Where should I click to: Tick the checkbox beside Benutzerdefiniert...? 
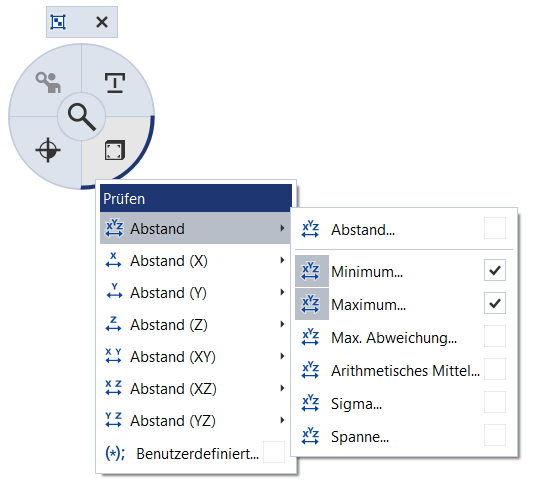click(x=274, y=452)
